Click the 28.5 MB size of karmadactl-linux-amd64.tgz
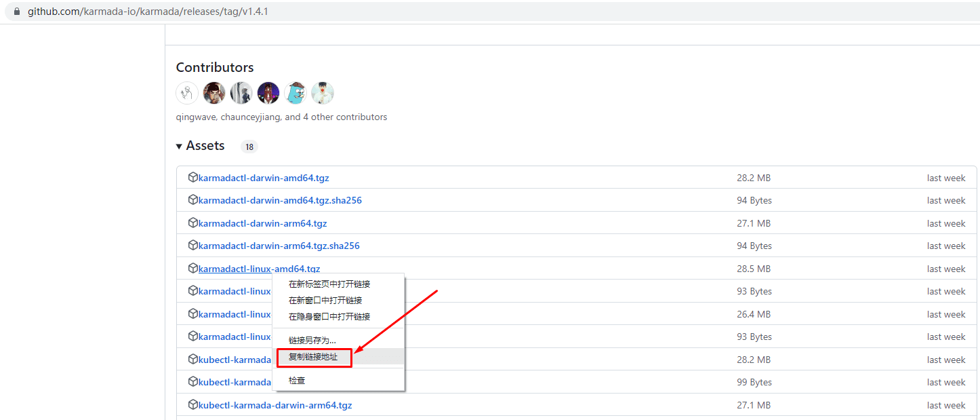Screen dimensions: 980x420 (x=754, y=269)
